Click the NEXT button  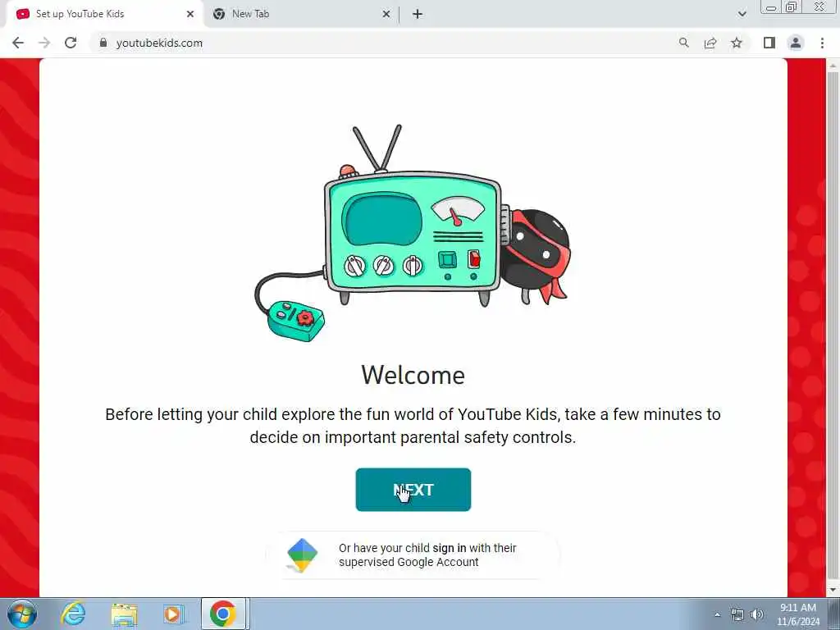pos(413,490)
